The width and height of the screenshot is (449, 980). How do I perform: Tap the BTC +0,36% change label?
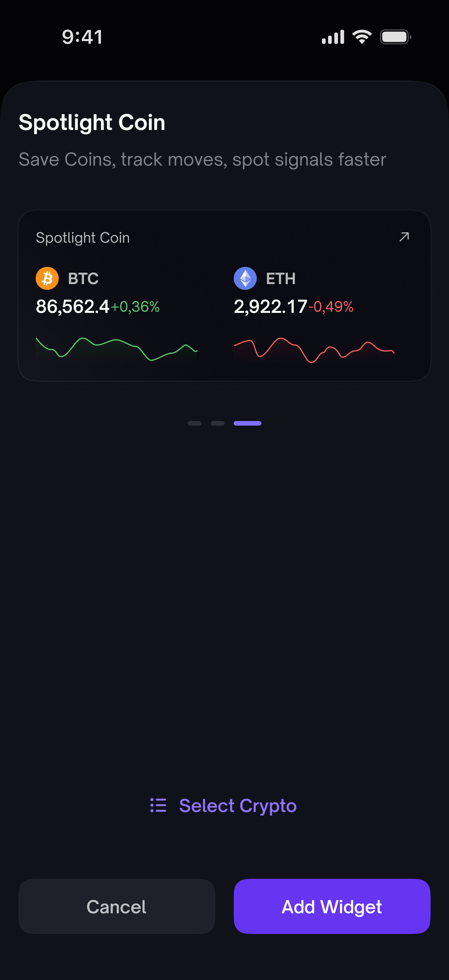135,307
